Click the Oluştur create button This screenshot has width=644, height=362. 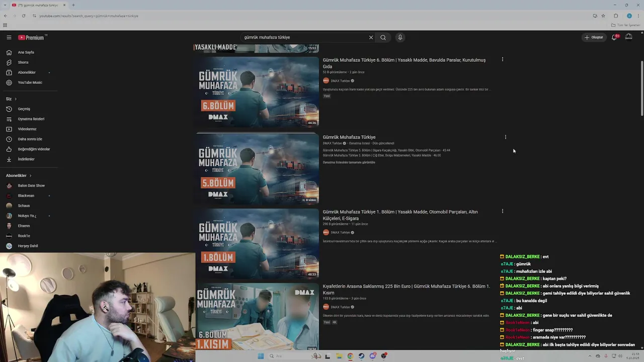tap(593, 37)
